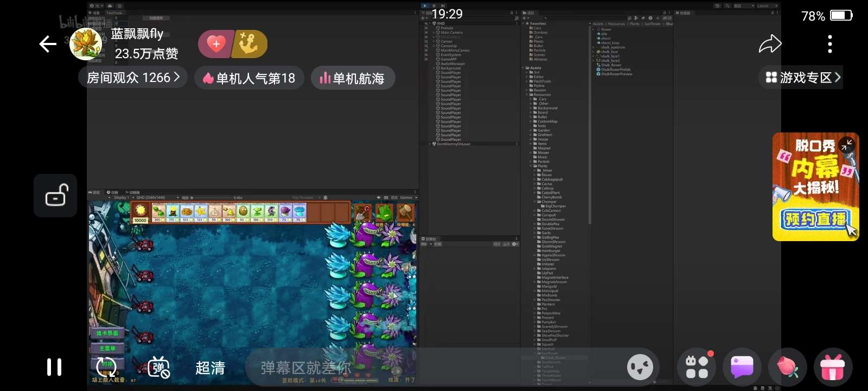Screen dimensions: 868x391
Task: Collapse the Resources folder arrow
Action: tap(527, 94)
